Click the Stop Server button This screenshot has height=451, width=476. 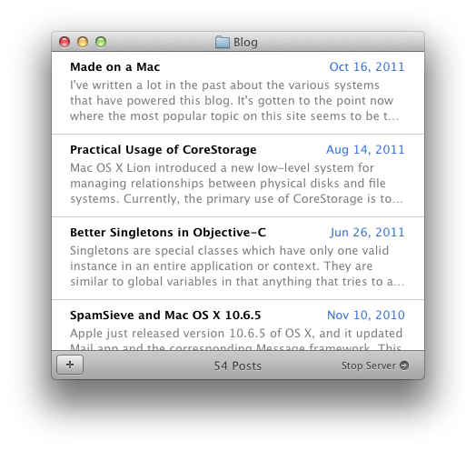375,366
